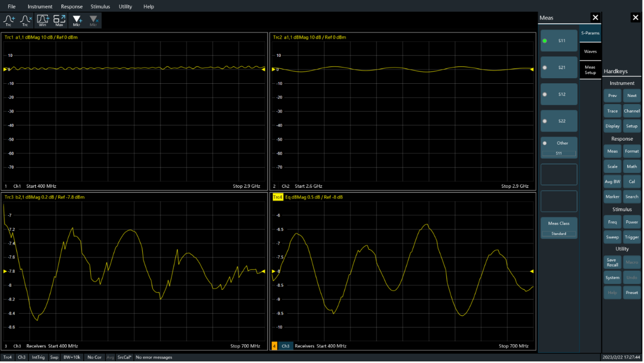Click the Max window toolbar icon

coord(59,20)
